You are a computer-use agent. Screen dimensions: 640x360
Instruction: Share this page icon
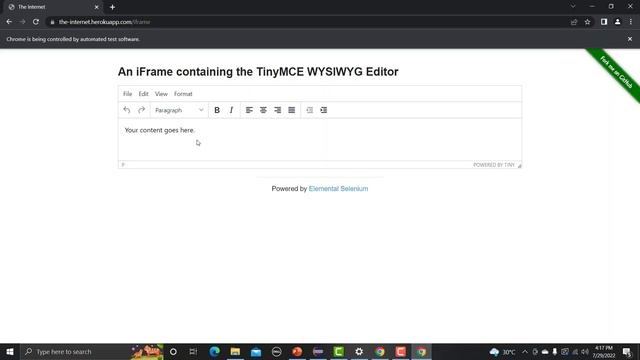point(574,22)
